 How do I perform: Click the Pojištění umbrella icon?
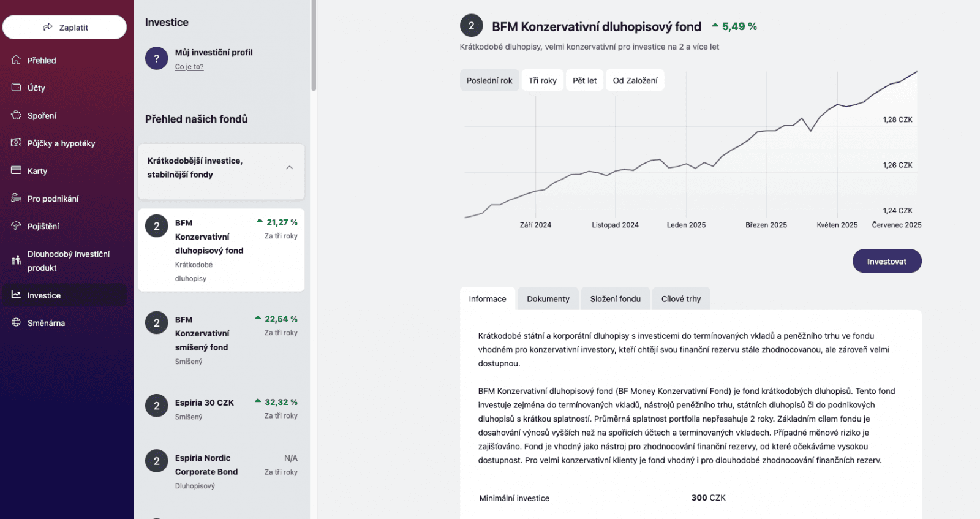[x=16, y=225]
